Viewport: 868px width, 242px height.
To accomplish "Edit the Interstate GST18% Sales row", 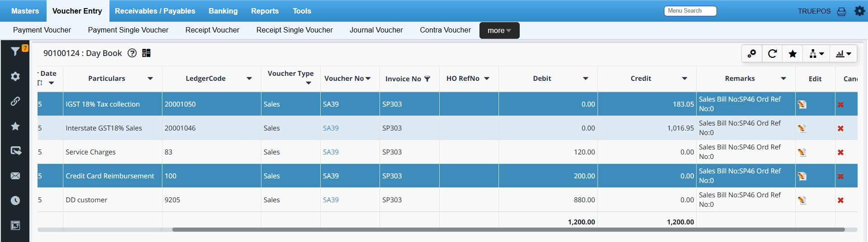I will pyautogui.click(x=802, y=128).
